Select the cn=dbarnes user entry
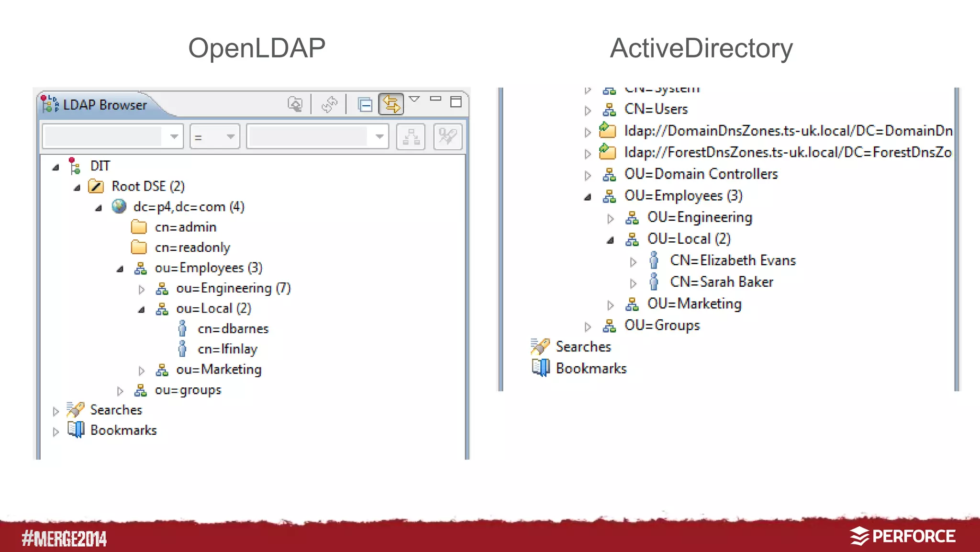 tap(233, 329)
